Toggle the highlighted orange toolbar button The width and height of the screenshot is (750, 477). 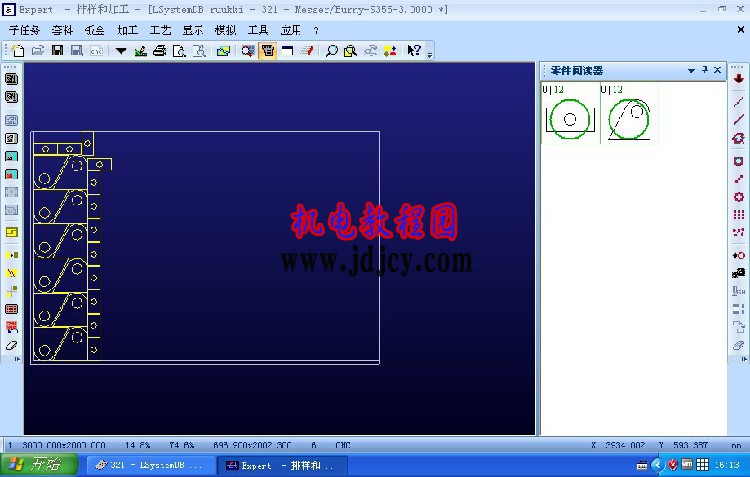[268, 51]
